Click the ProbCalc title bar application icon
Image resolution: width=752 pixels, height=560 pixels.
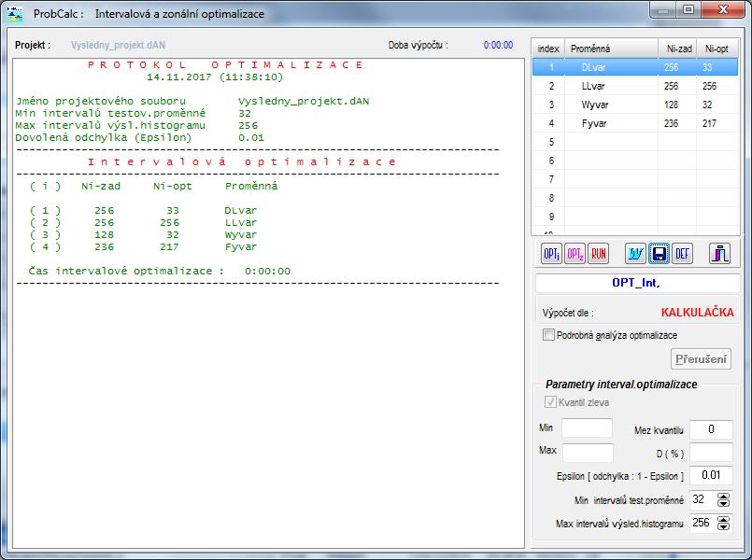point(15,14)
